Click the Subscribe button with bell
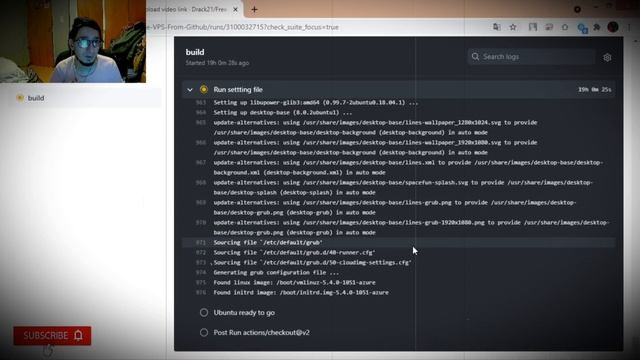 [52, 336]
